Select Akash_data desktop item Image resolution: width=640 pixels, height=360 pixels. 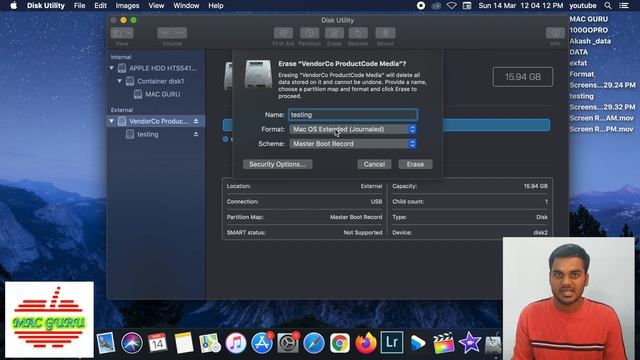point(590,41)
